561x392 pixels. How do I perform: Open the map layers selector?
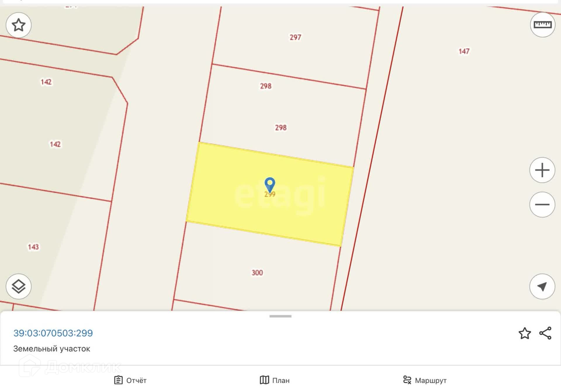(x=18, y=286)
